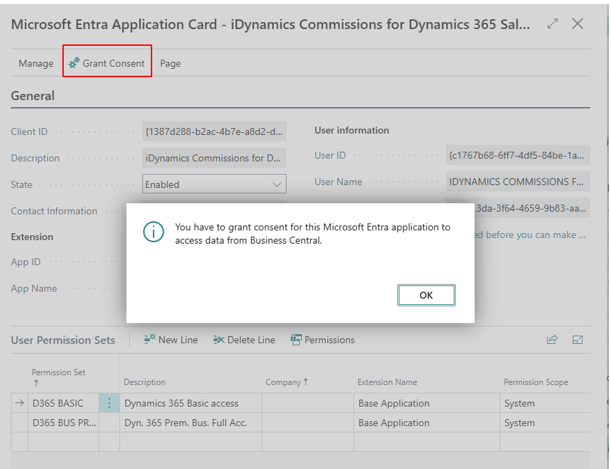The image size is (611, 469).
Task: Click OK in the consent message dialog
Action: [426, 295]
